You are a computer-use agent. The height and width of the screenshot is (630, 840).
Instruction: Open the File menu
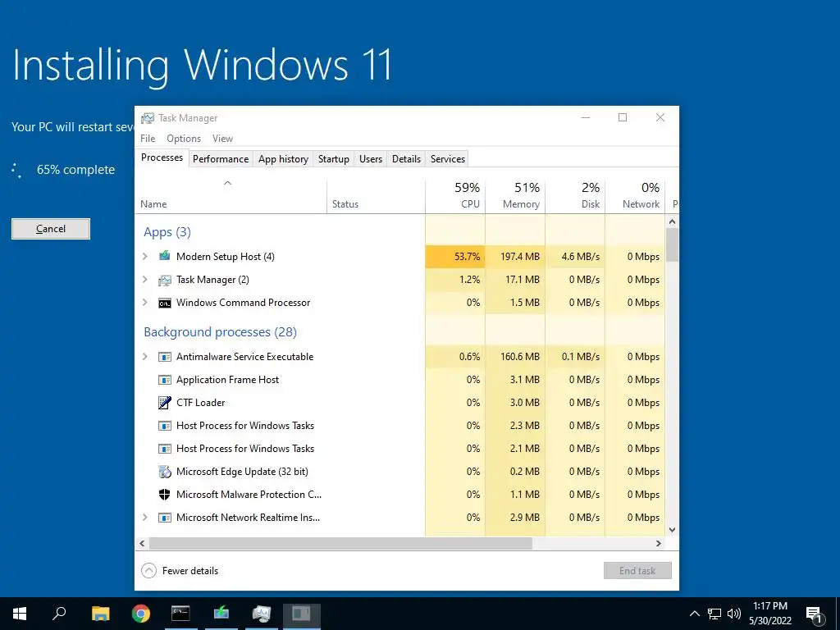pos(148,138)
